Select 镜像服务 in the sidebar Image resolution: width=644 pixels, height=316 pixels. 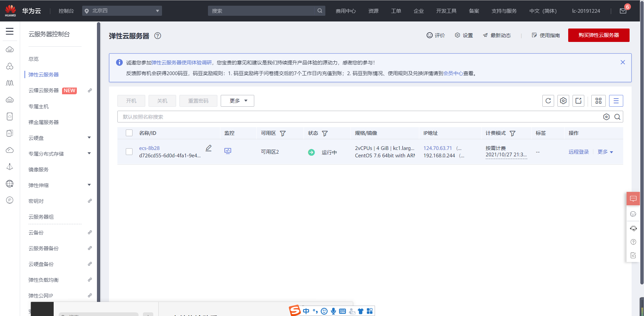pyautogui.click(x=39, y=170)
